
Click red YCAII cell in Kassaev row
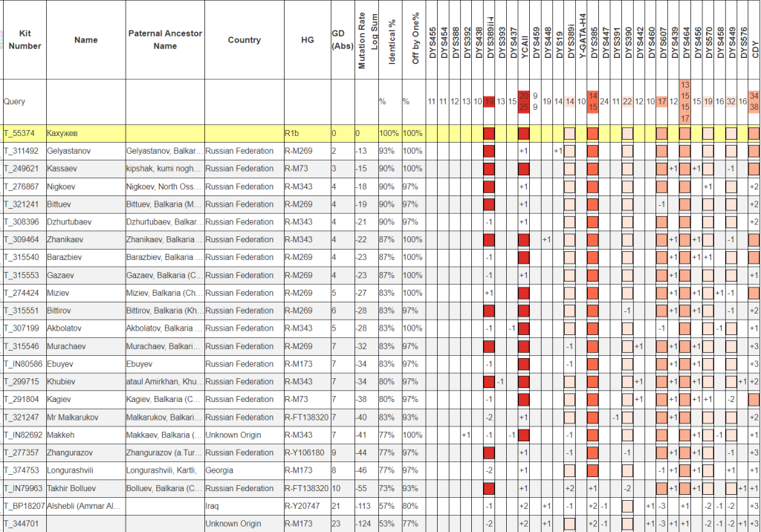[523, 169]
